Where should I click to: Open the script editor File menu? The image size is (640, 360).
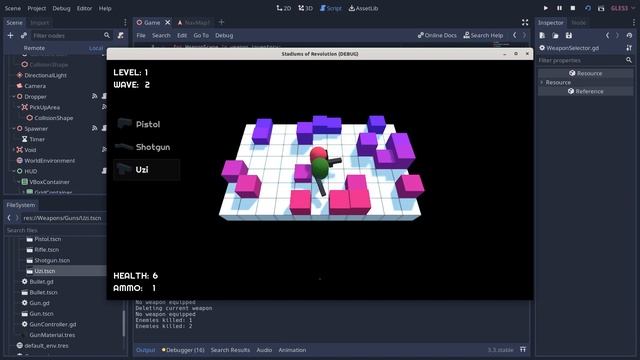141,35
